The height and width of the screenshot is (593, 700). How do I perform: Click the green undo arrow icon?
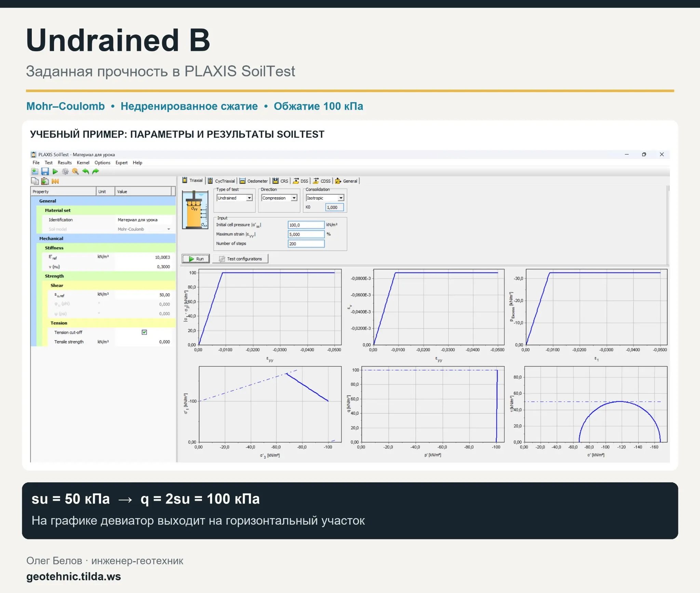pos(85,172)
